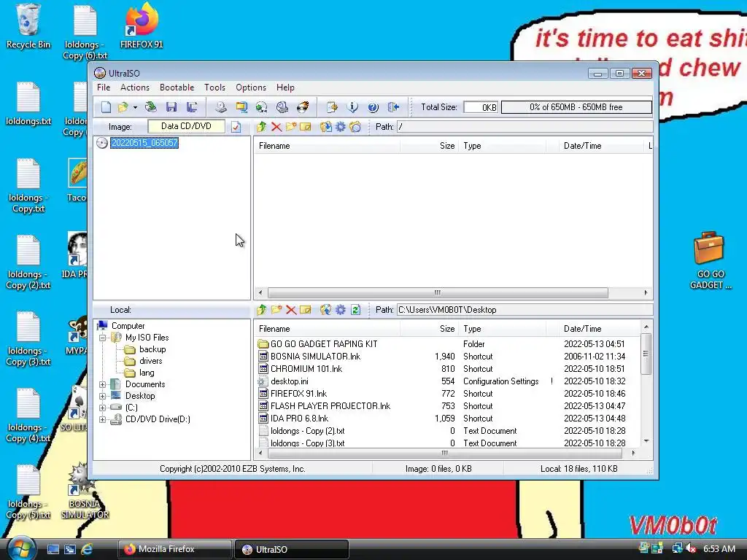The height and width of the screenshot is (560, 747).
Task: Click the local file list horizontal scrollbar
Action: [x=446, y=453]
